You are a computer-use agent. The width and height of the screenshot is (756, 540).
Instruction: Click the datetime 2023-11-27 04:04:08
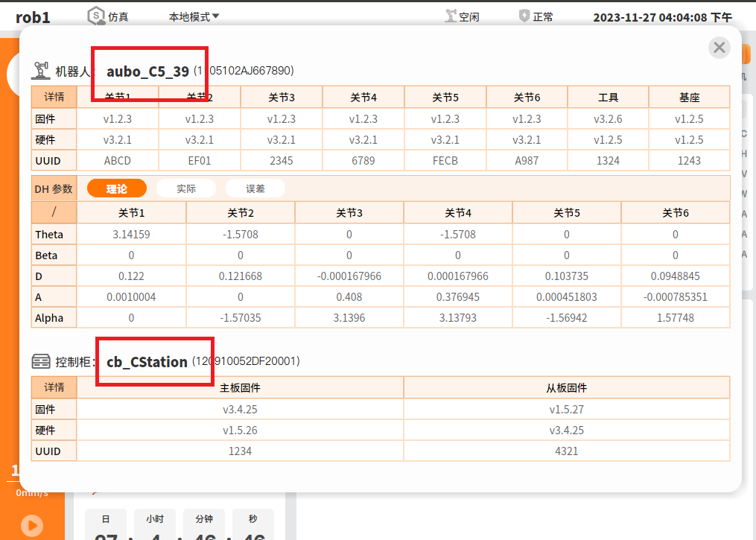(662, 17)
